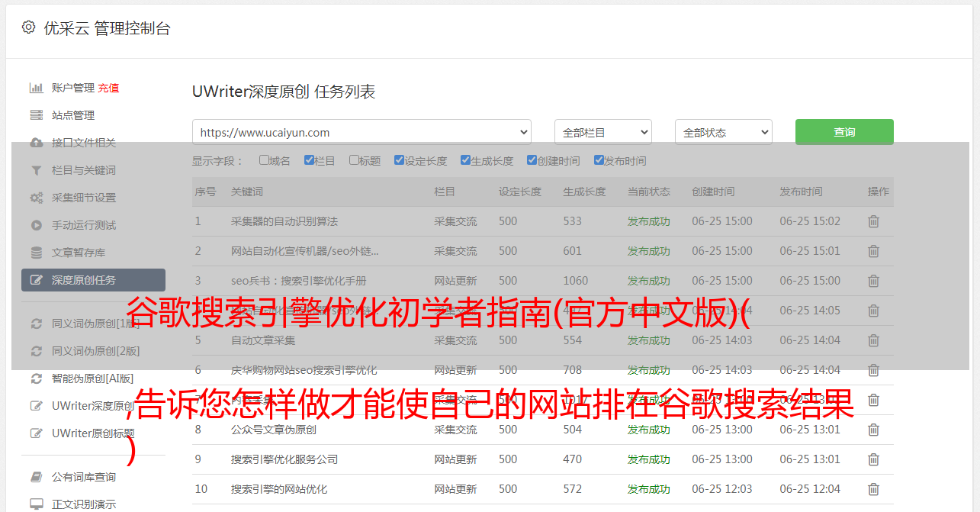The image size is (980, 512).
Task: Open the site URL dropdown
Action: point(361,132)
